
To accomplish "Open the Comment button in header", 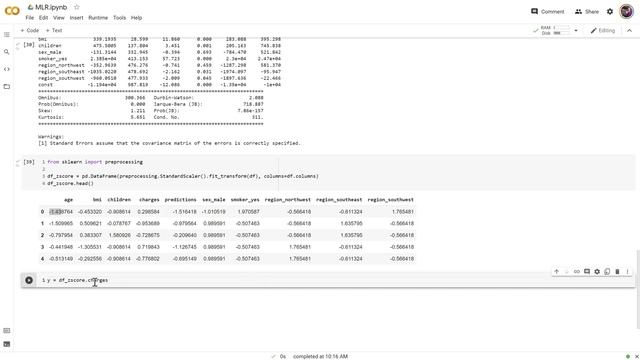I will point(547,11).
